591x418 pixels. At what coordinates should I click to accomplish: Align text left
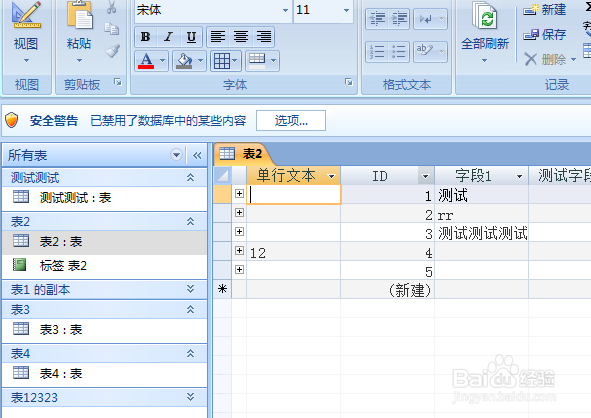pyautogui.click(x=218, y=37)
